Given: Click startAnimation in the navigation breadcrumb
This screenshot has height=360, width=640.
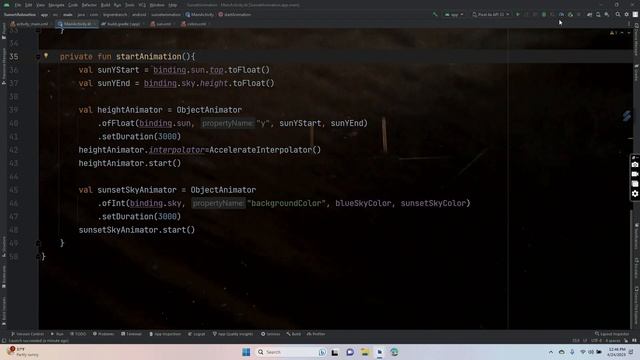Looking at the screenshot, I should [x=235, y=15].
